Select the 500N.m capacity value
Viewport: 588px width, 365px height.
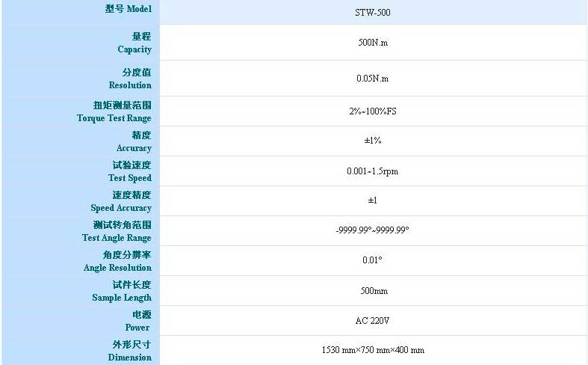click(x=373, y=43)
